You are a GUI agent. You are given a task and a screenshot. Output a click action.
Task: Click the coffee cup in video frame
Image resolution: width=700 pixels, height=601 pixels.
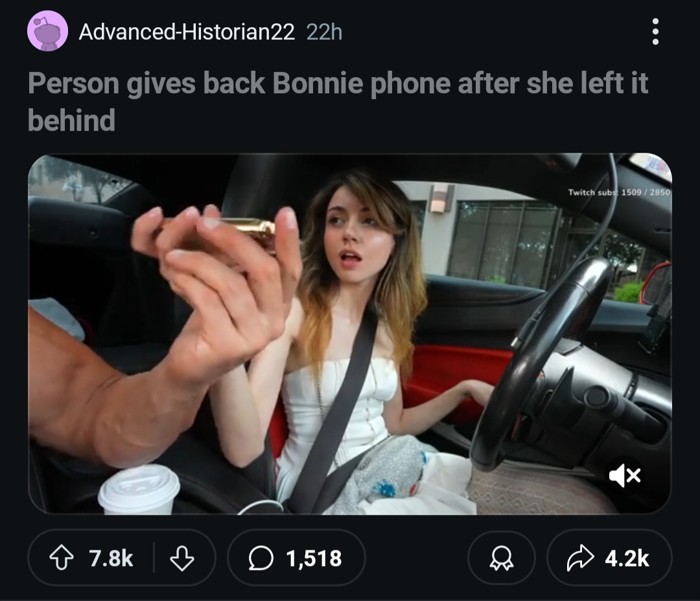click(x=139, y=489)
